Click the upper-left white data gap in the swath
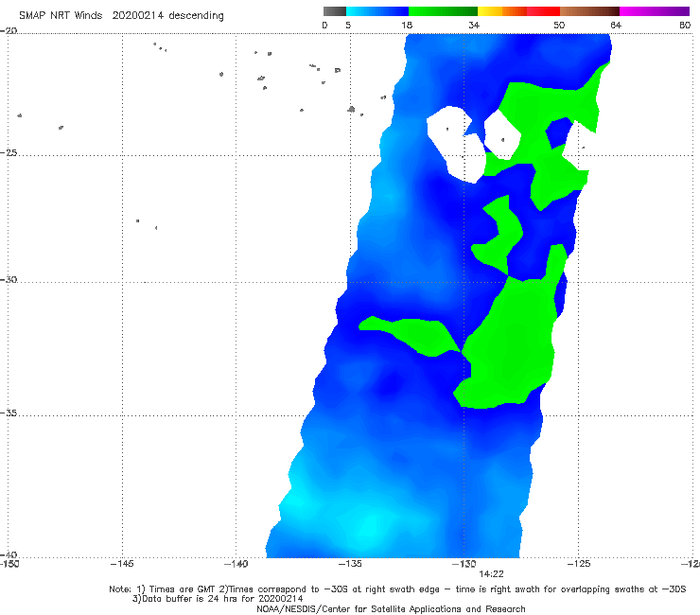 (x=455, y=143)
